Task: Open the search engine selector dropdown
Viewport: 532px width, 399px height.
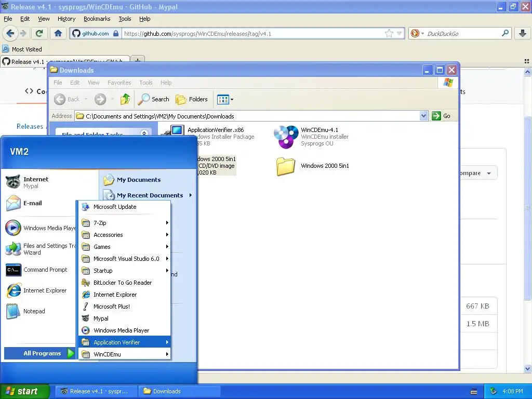Action: 417,33
